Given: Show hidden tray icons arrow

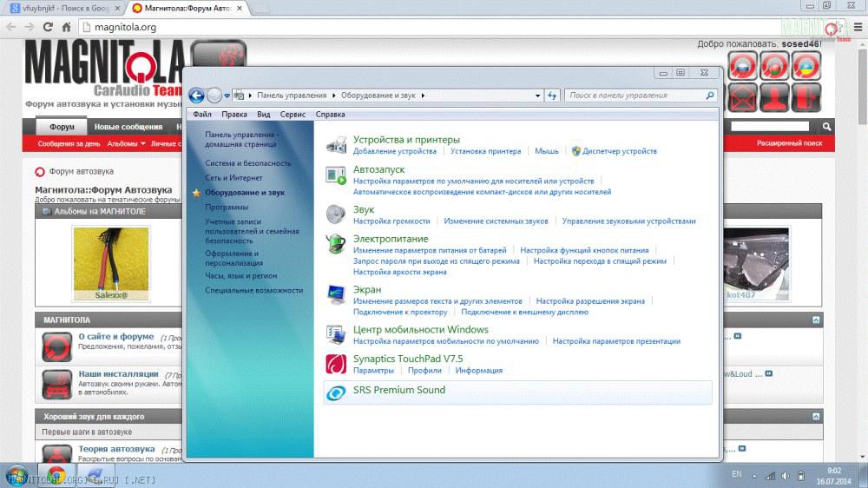Looking at the screenshot, I should tap(754, 476).
